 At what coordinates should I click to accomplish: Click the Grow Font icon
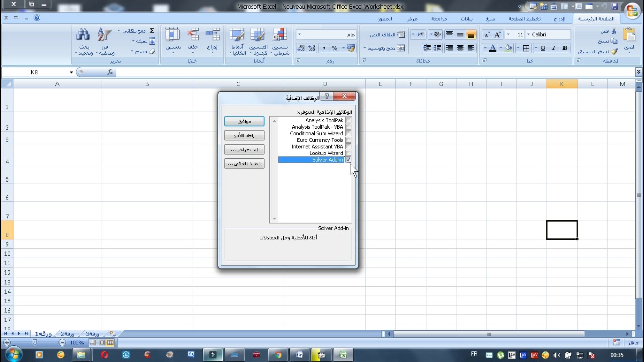coord(498,35)
